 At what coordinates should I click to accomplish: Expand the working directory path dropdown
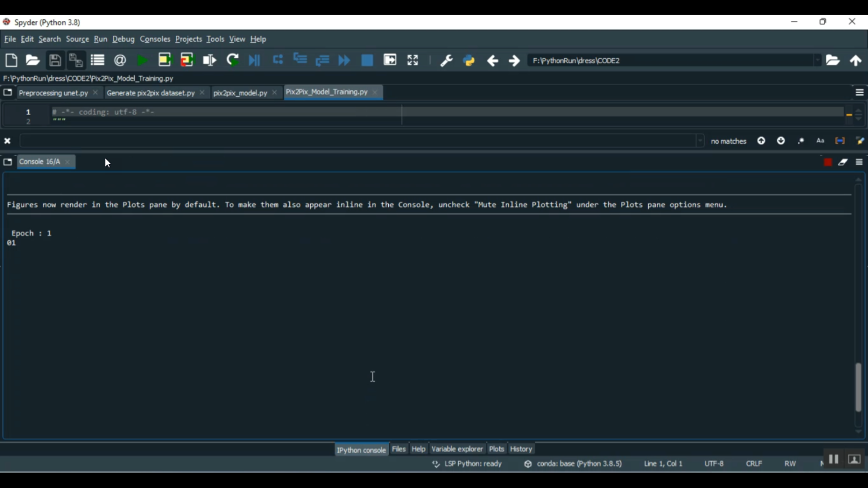coord(817,61)
